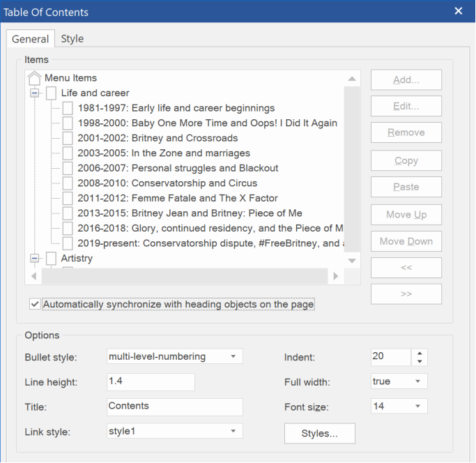Open the Styles... dialog button
Viewport: 476px width, 463px height.
320,434
